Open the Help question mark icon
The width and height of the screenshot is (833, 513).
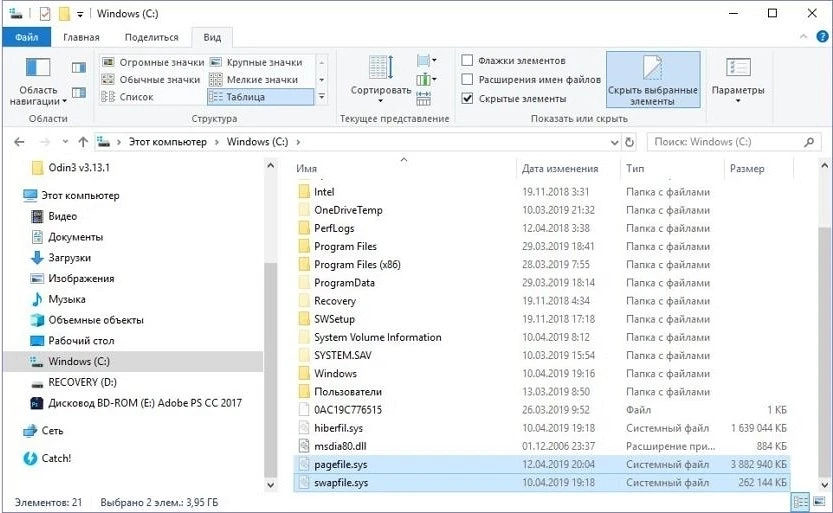[x=822, y=37]
